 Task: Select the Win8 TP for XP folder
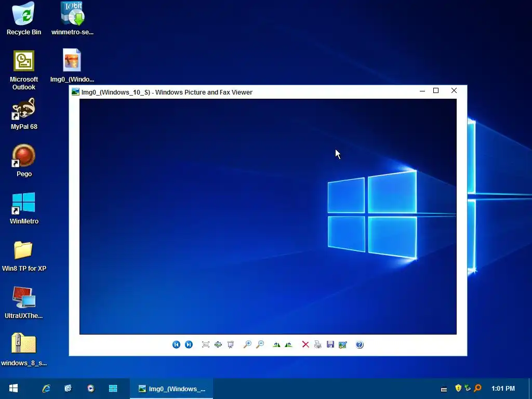pyautogui.click(x=24, y=256)
